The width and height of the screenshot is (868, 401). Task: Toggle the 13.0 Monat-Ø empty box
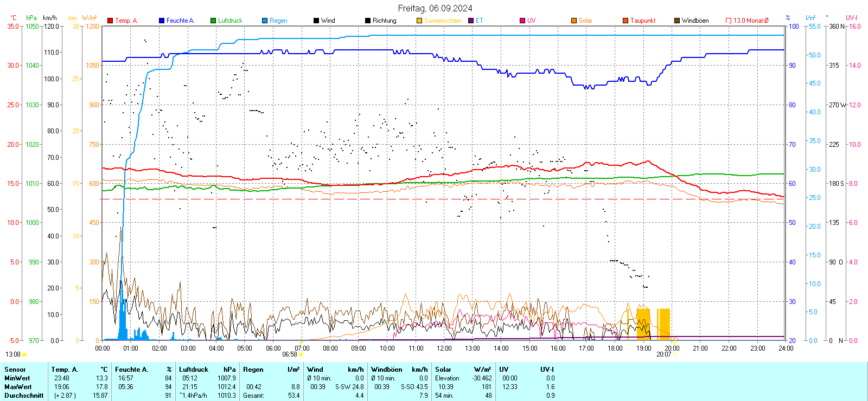click(x=729, y=21)
